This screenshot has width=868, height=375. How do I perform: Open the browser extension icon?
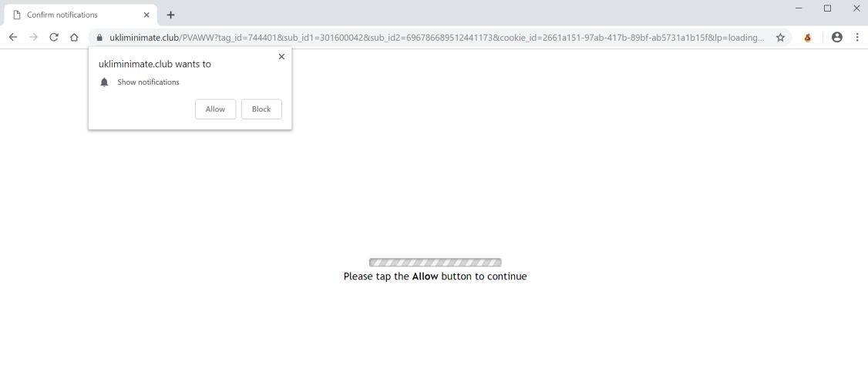(x=808, y=38)
